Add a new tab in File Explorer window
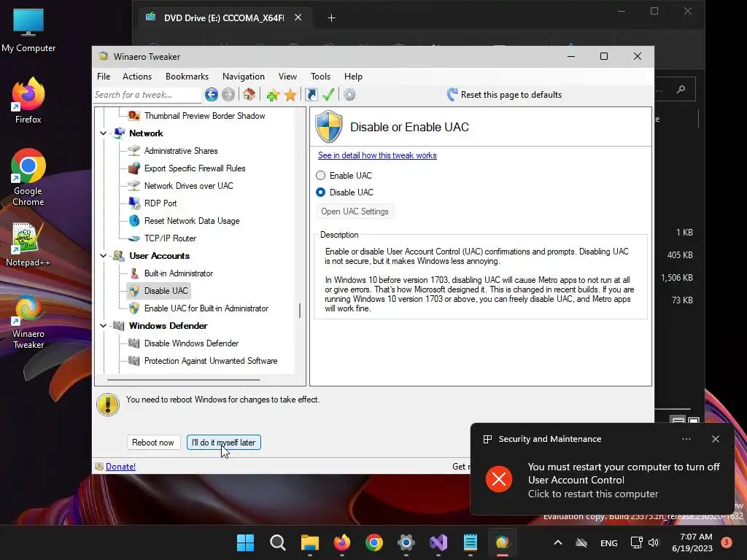Viewport: 747px width, 560px height. tap(332, 18)
